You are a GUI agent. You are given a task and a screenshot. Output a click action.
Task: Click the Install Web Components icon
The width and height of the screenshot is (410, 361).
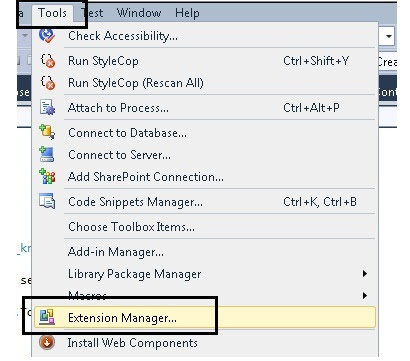pyautogui.click(x=47, y=342)
